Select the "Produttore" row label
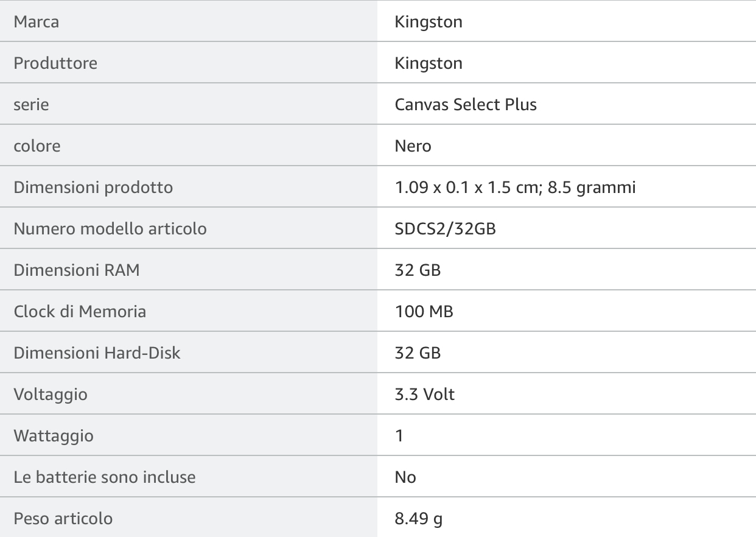The height and width of the screenshot is (537, 756). pos(55,63)
